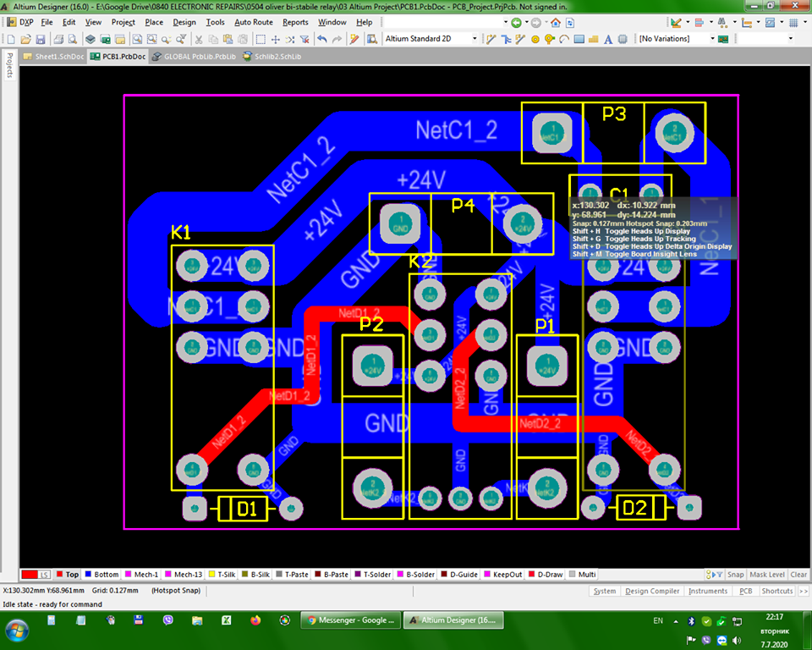Open the Reports menu
Screen dimensions: 812x650
pyautogui.click(x=295, y=22)
